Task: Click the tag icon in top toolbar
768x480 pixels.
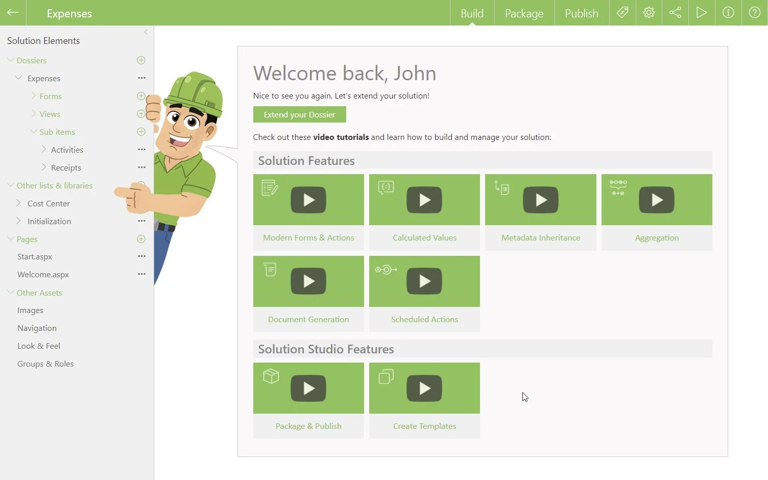Action: pyautogui.click(x=622, y=13)
